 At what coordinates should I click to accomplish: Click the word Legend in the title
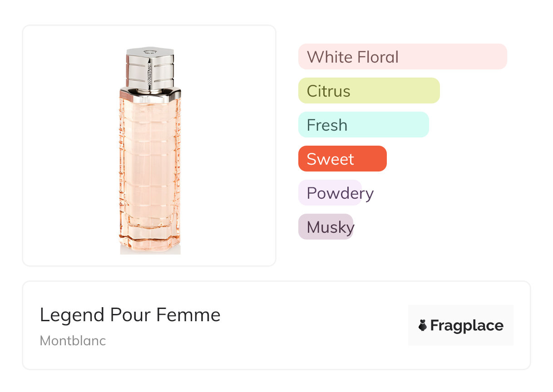coord(69,315)
